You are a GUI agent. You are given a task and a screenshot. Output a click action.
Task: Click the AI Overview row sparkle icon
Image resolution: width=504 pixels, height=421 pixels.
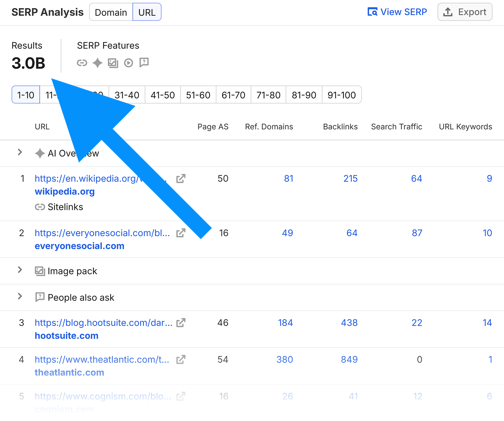coord(40,153)
